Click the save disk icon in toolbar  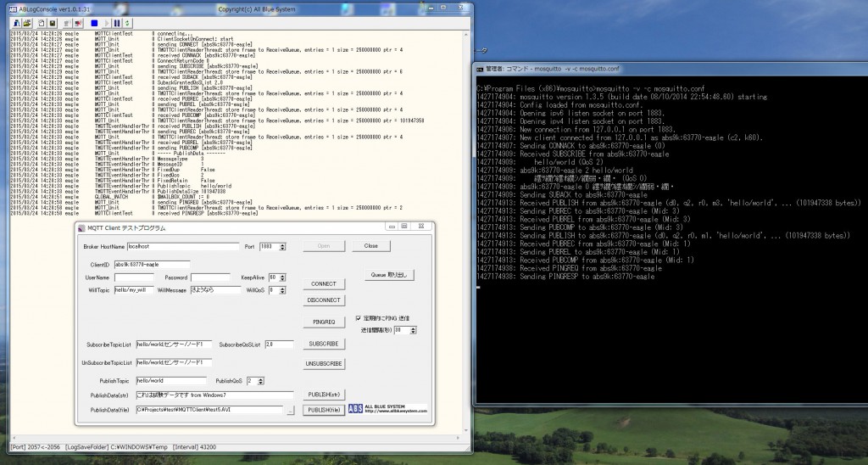coord(53,23)
